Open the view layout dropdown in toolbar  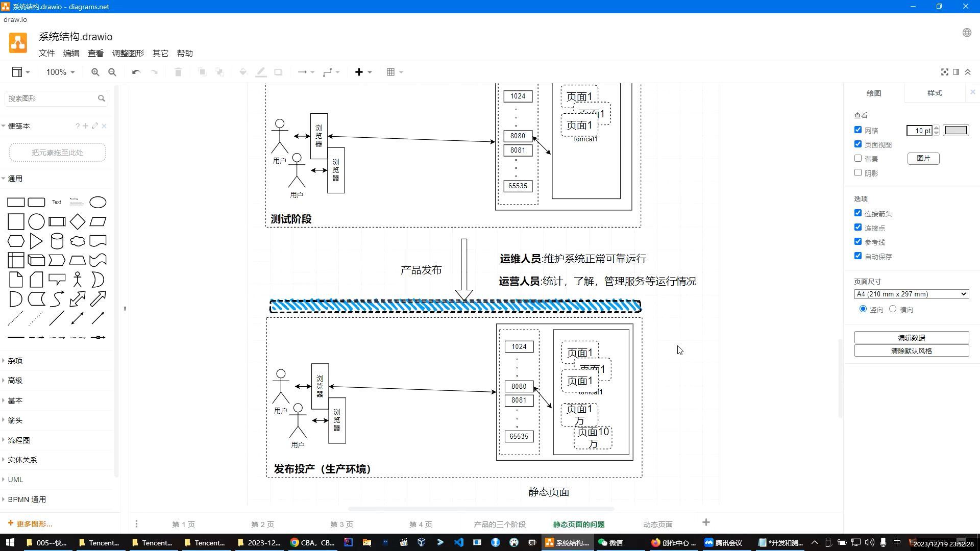point(21,72)
